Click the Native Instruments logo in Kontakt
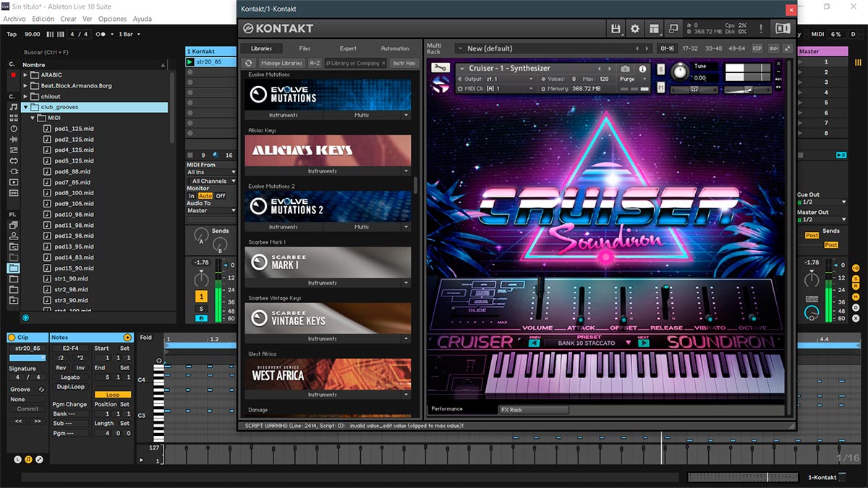The image size is (868, 488). tap(783, 28)
